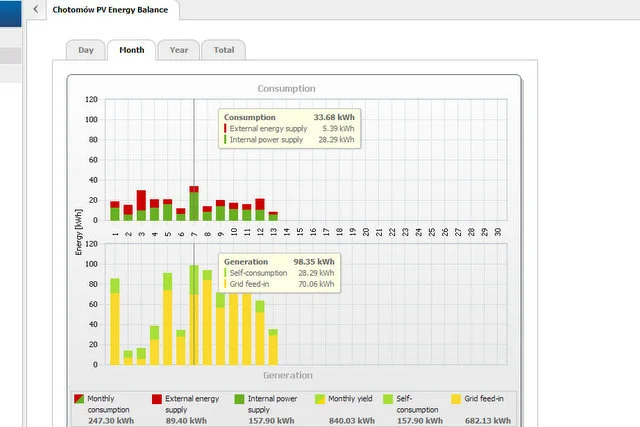Screen dimensions: 640x427
Task: Switch to the Day tab
Action: tap(86, 50)
